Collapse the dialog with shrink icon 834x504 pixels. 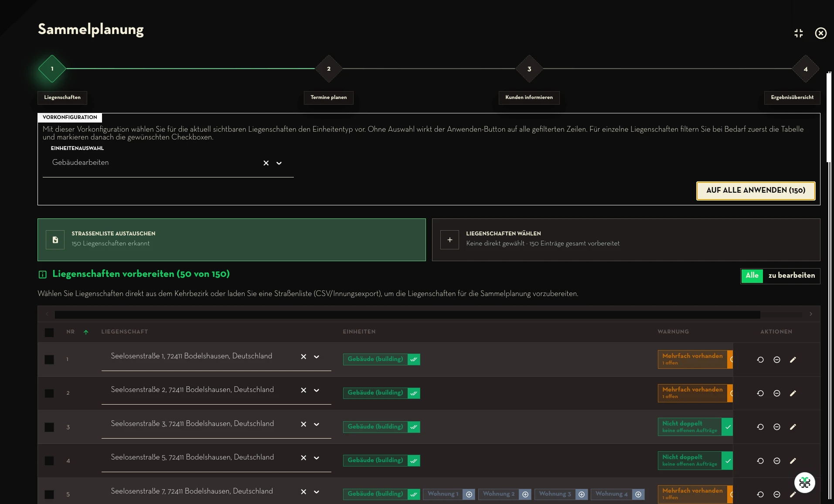coord(799,33)
